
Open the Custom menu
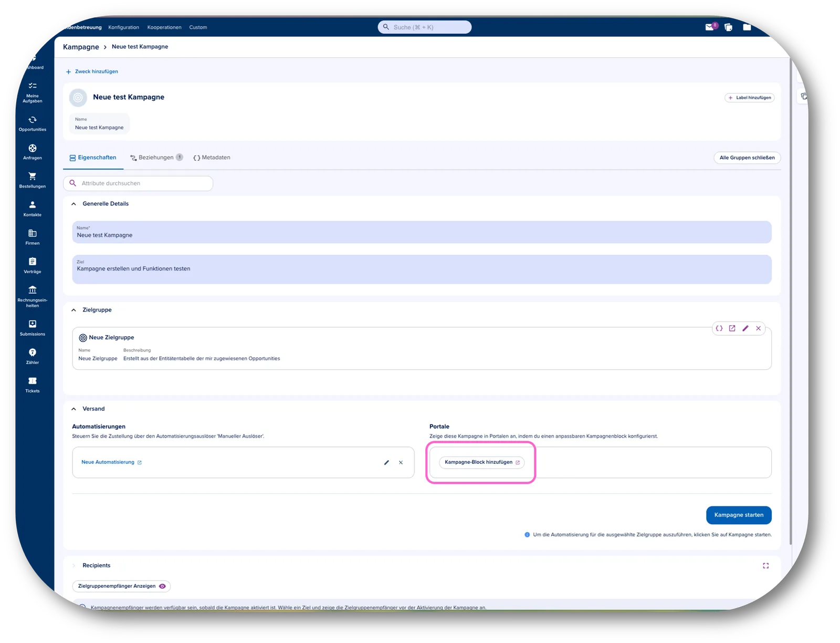tap(198, 27)
